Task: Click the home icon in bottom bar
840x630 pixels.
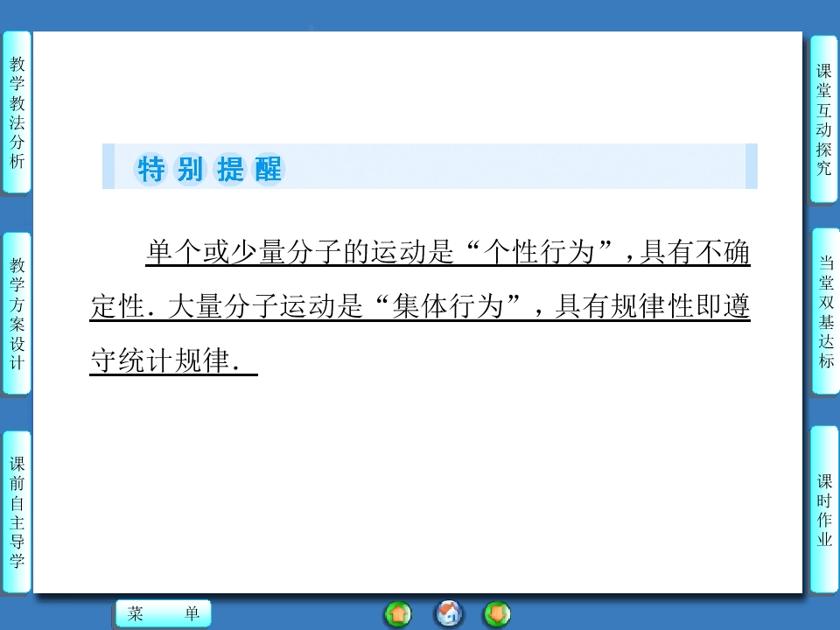Action: (x=449, y=614)
